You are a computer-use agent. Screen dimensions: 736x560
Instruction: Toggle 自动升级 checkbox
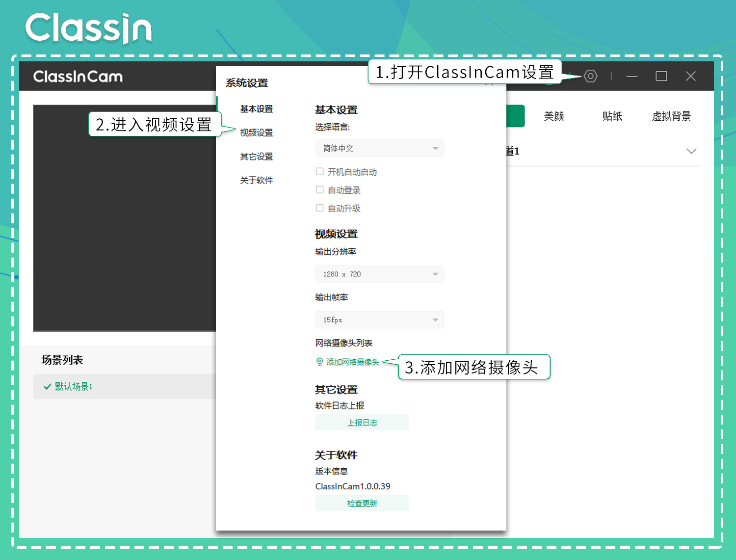click(x=320, y=208)
